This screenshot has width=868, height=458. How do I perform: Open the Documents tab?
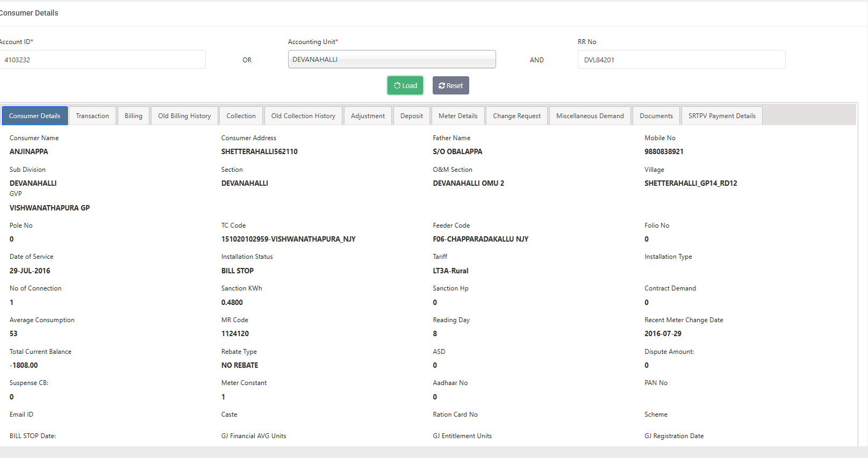click(x=656, y=116)
